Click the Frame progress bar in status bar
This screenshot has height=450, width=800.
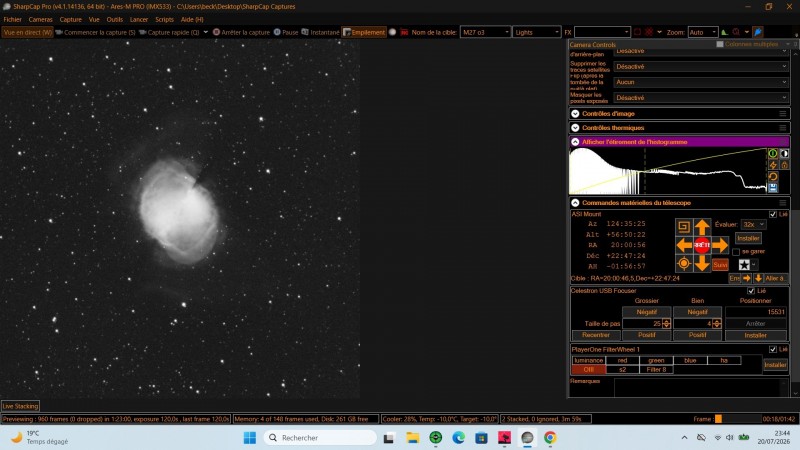click(x=737, y=419)
